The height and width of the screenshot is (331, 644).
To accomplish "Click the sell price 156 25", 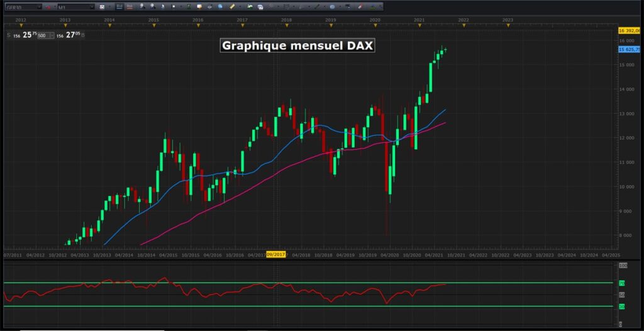I will 25,35.
